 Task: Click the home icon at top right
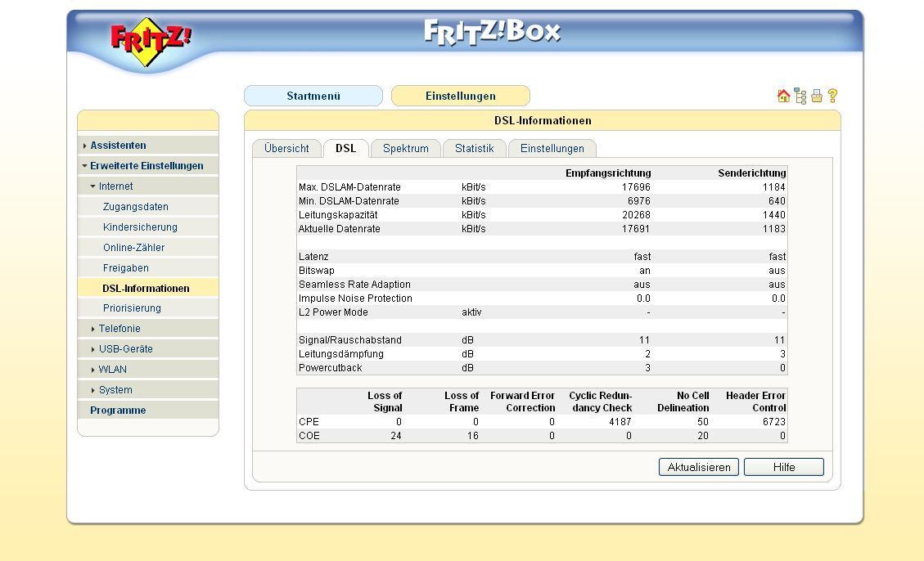783,96
